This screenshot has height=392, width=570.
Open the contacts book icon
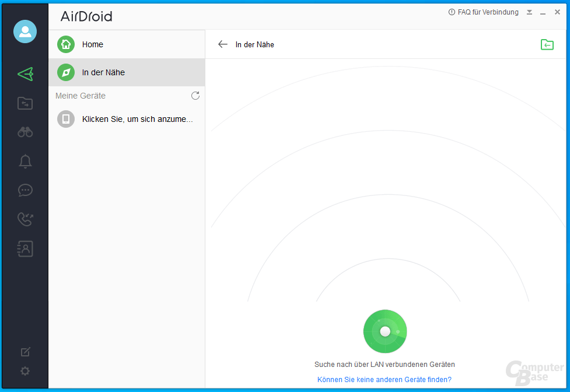pyautogui.click(x=25, y=249)
